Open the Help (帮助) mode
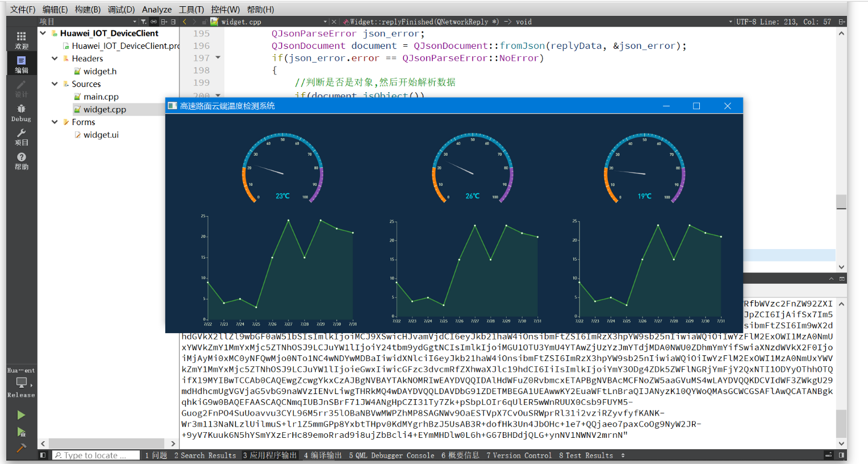The height and width of the screenshot is (464, 868). click(x=22, y=161)
